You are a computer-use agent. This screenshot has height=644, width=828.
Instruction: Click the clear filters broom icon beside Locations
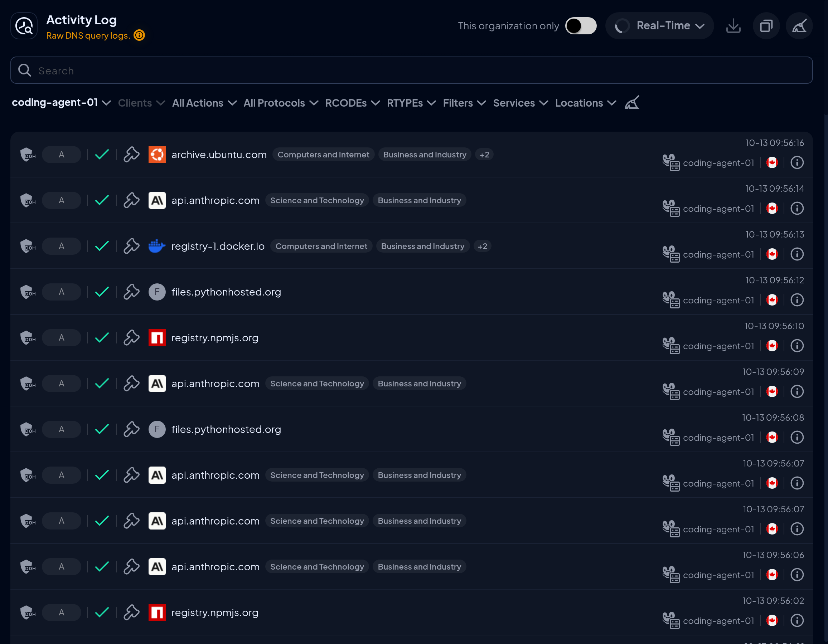click(x=631, y=102)
